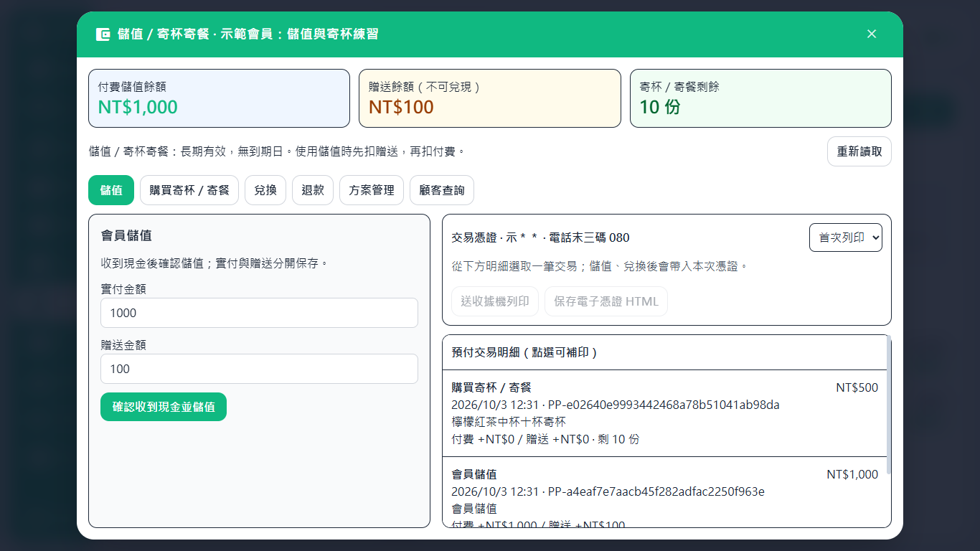Select the 兌換 tab
Viewport: 980px width, 551px height.
tap(265, 190)
